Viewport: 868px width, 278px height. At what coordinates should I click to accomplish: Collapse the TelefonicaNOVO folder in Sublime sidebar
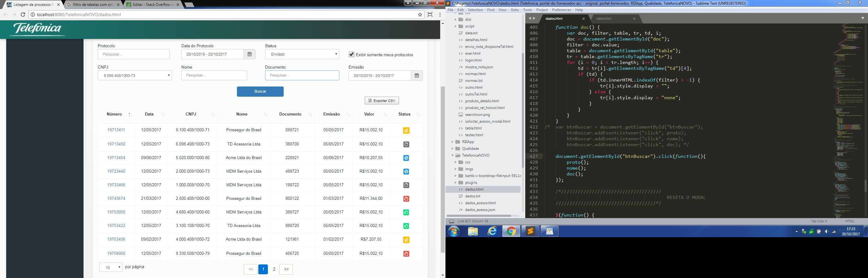(453, 155)
